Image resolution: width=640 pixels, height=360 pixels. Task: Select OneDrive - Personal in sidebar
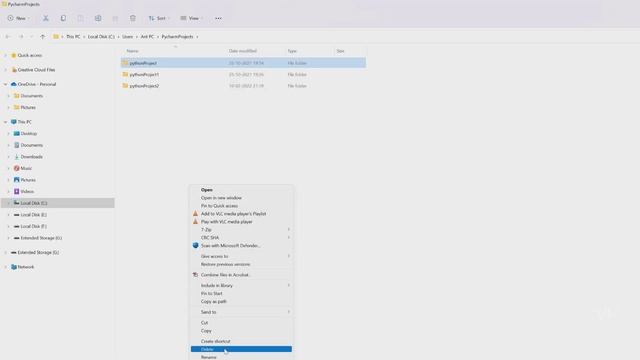click(36, 84)
